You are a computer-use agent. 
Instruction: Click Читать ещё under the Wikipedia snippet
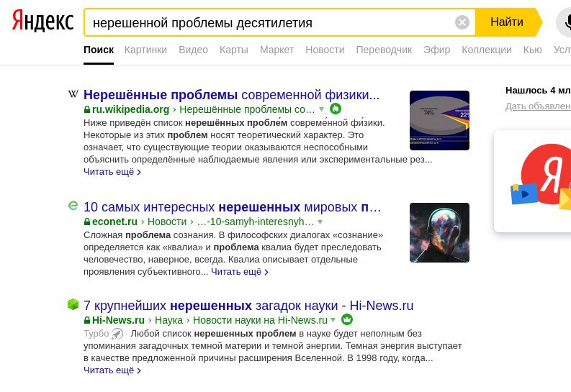pos(112,172)
